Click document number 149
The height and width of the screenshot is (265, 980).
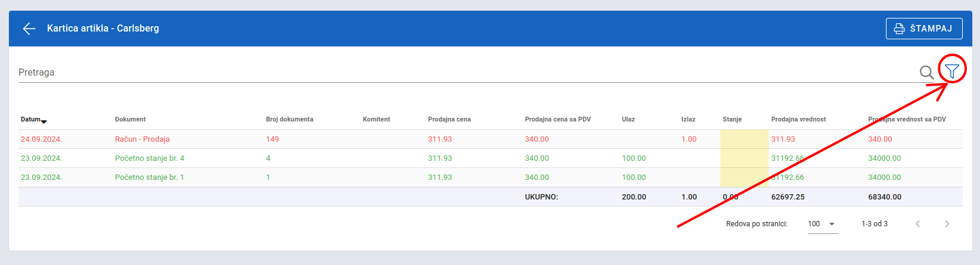[272, 139]
